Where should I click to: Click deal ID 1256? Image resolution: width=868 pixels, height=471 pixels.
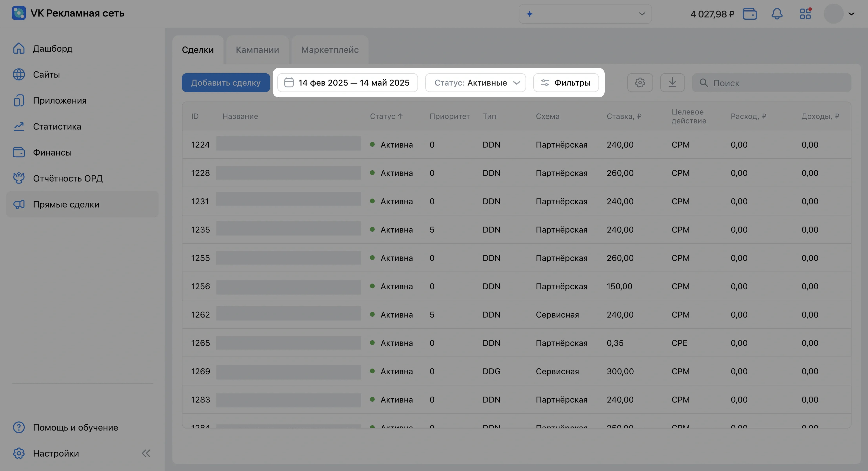tap(201, 286)
